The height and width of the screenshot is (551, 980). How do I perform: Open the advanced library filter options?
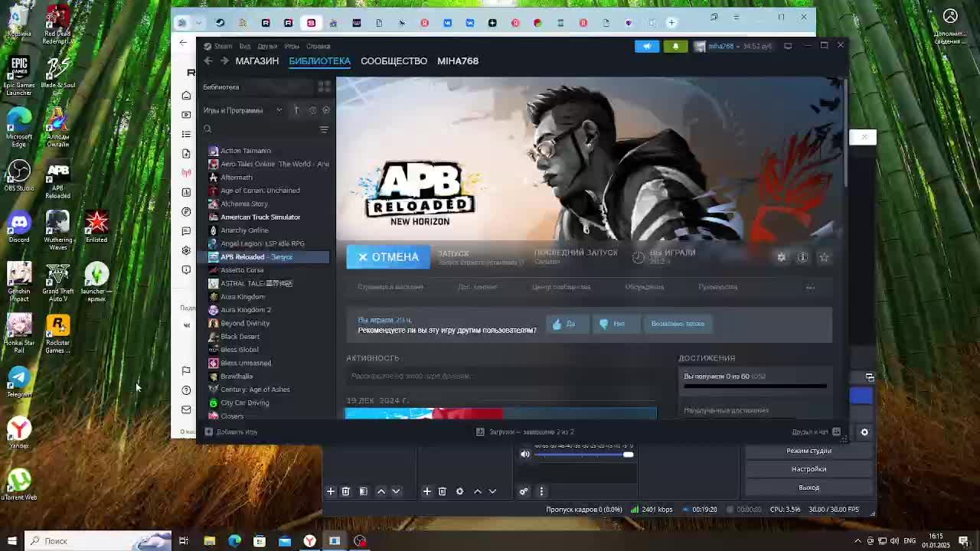[324, 129]
